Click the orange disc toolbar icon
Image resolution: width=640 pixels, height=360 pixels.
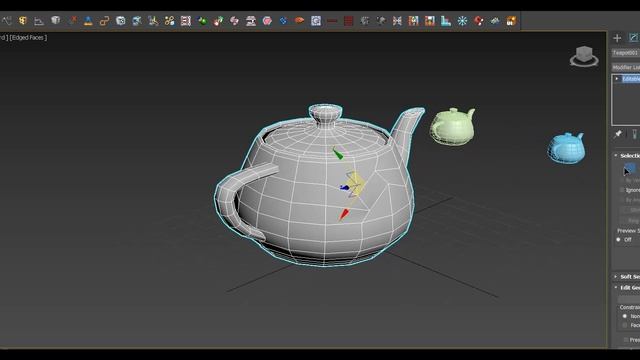click(300, 20)
